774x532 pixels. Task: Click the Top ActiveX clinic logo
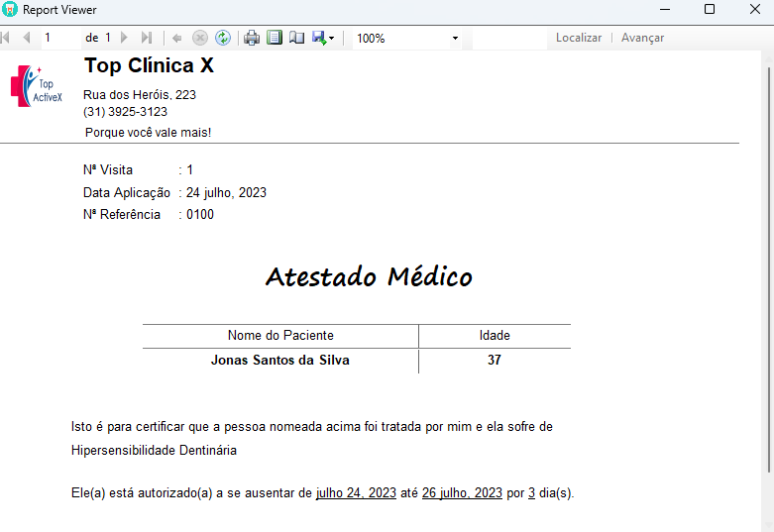point(37,86)
